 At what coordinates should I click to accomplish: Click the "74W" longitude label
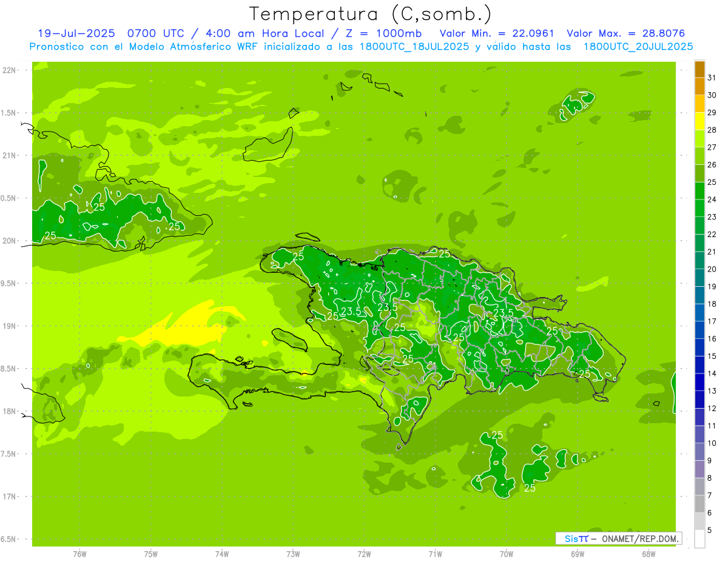(222, 554)
